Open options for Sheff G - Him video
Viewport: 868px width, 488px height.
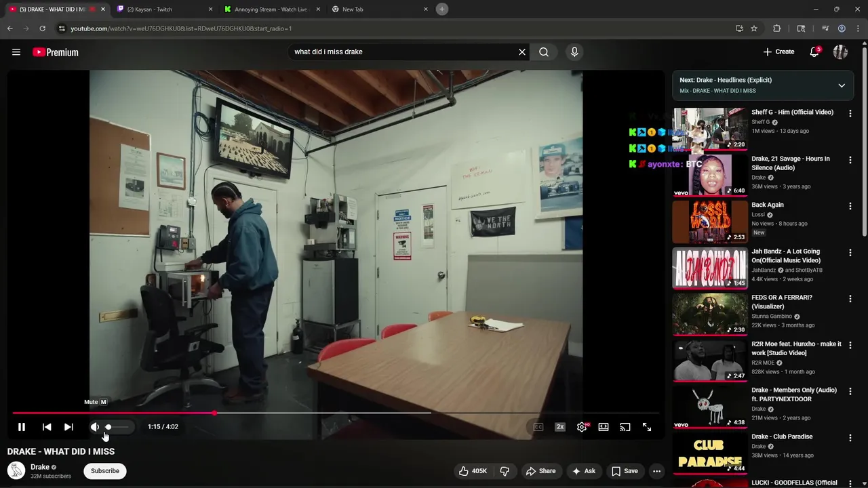850,113
